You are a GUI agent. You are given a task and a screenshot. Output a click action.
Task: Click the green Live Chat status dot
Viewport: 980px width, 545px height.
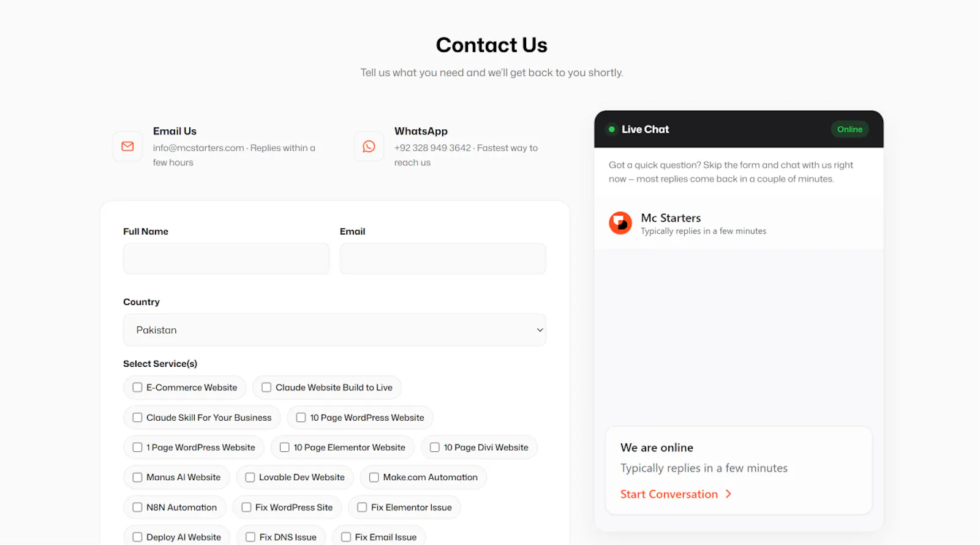click(611, 129)
